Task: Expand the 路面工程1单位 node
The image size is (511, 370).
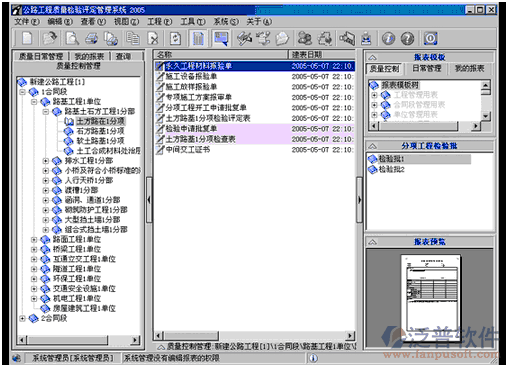Action: coord(34,240)
